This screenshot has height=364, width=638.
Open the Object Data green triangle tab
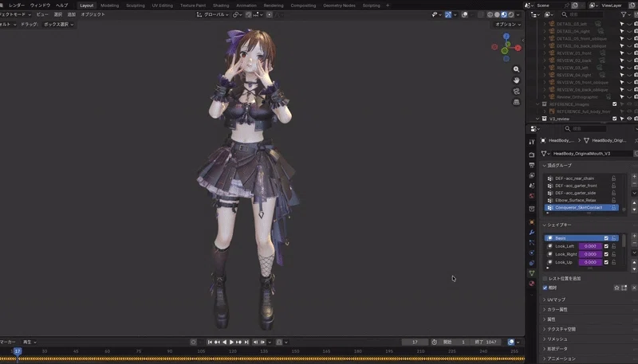tap(531, 273)
